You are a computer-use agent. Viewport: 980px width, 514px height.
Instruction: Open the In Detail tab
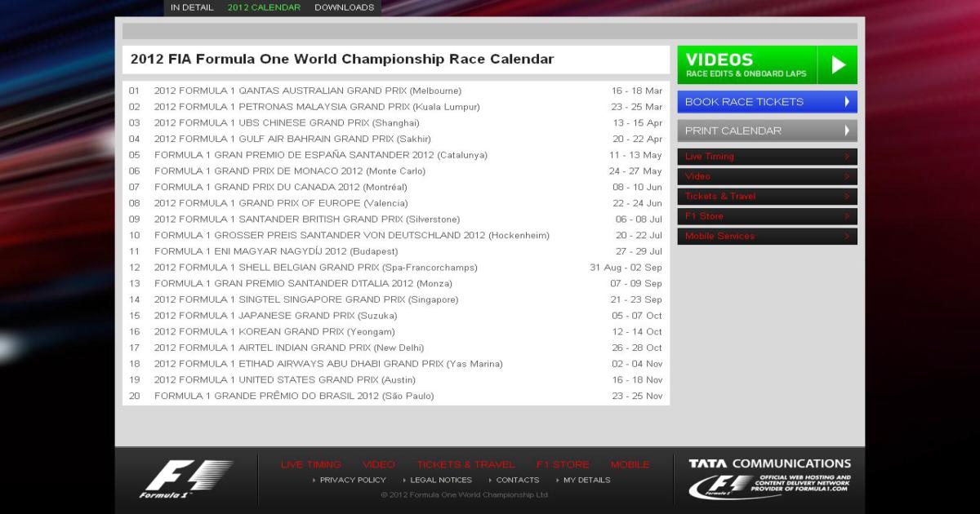192,7
